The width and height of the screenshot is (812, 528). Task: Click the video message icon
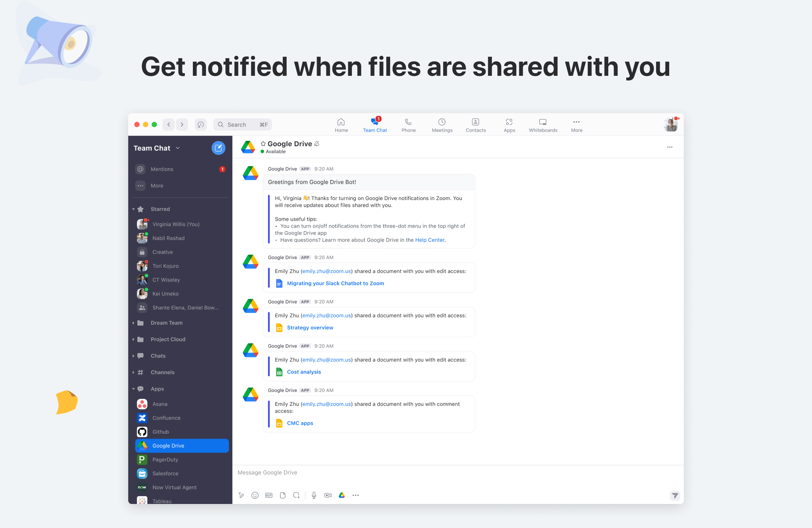coord(328,495)
